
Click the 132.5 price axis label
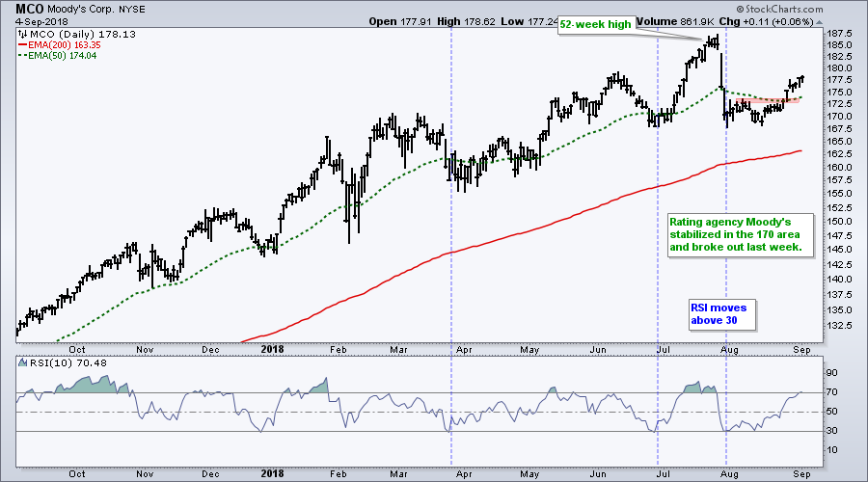pyautogui.click(x=838, y=326)
